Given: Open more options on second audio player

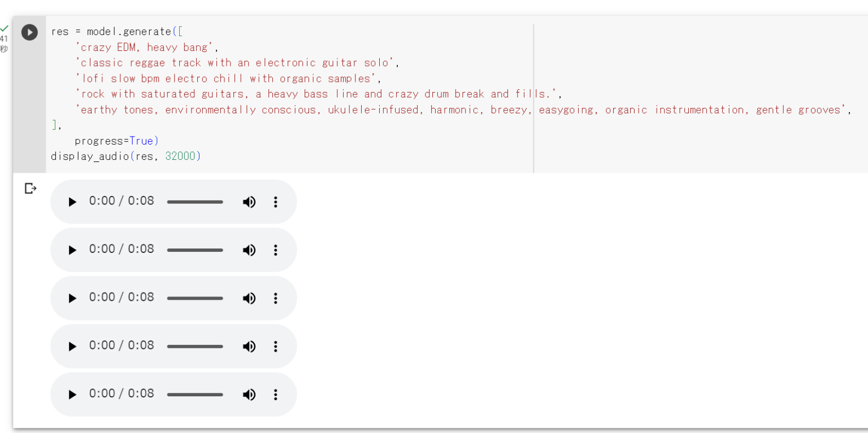Looking at the screenshot, I should 276,250.
